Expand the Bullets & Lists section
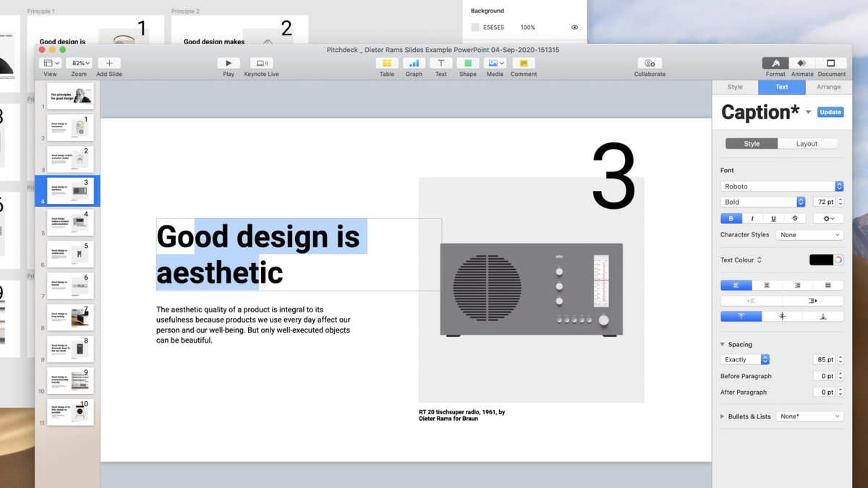Screen dimensions: 868x488 tap(722, 416)
